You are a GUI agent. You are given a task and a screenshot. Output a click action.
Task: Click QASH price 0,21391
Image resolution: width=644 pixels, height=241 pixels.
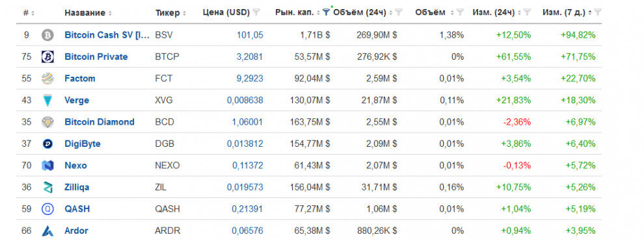point(248,209)
